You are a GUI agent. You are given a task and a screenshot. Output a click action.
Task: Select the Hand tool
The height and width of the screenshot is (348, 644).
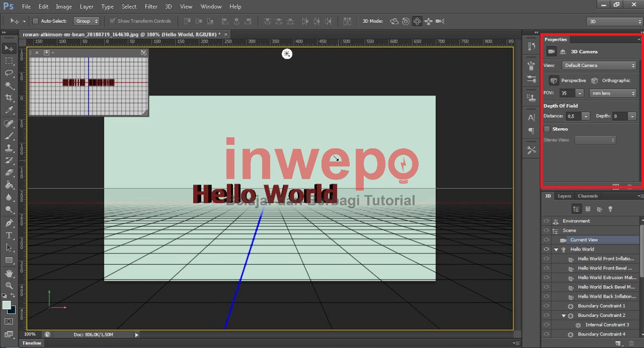[9, 273]
